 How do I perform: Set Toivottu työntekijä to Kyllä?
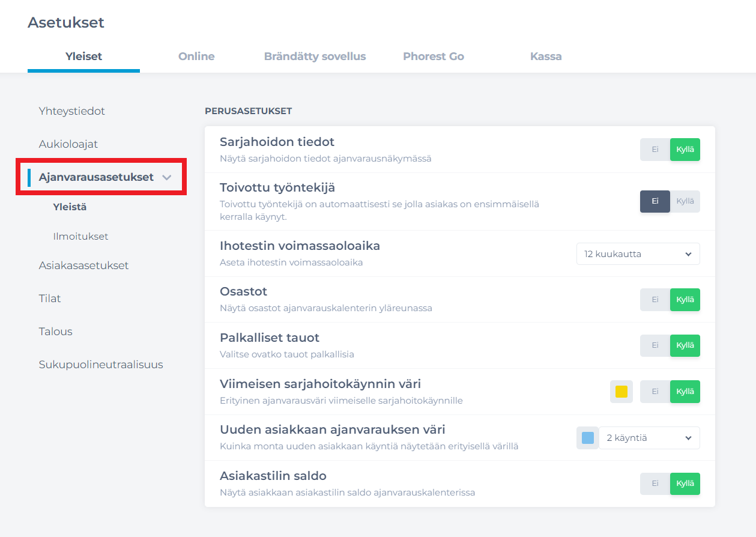685,202
